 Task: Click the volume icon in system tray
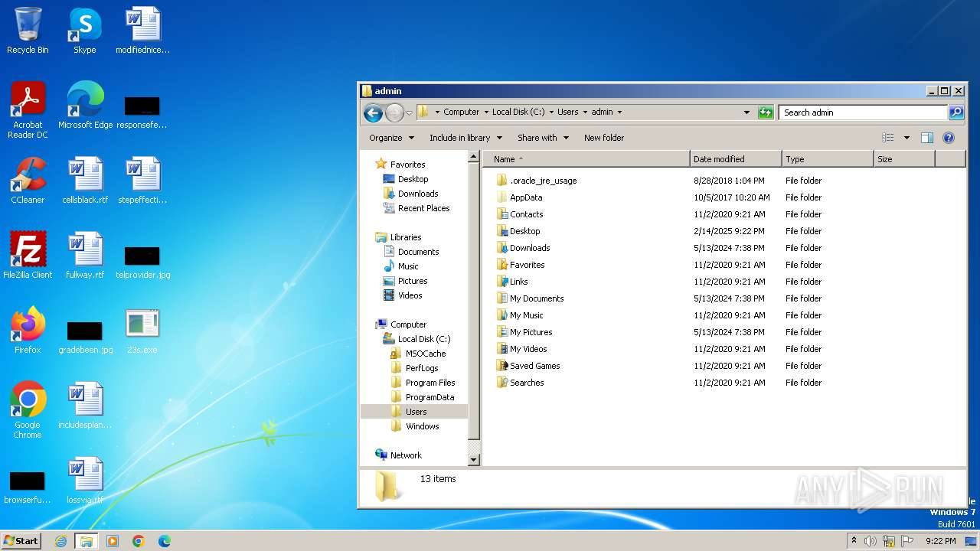pyautogui.click(x=871, y=541)
